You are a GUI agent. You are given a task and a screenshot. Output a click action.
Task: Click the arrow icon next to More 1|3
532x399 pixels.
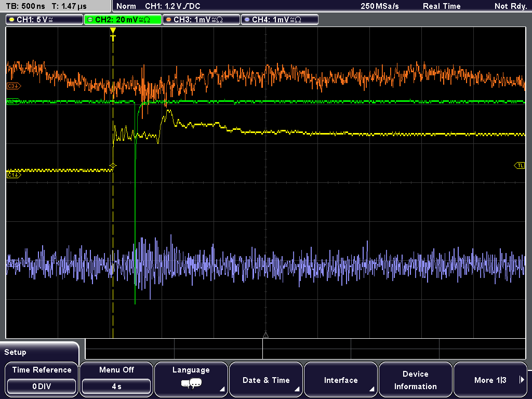tap(522, 380)
